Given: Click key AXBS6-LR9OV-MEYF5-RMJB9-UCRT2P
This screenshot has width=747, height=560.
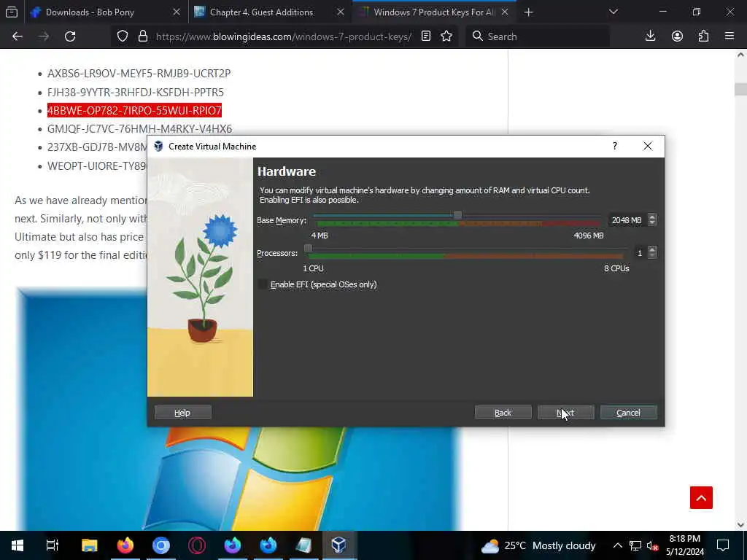Looking at the screenshot, I should (139, 74).
